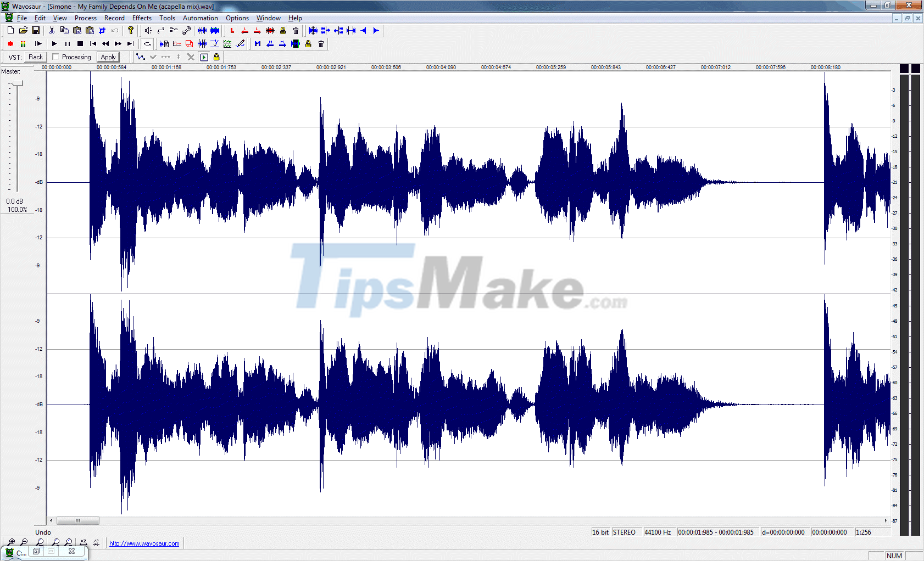Insert a marker using the M icon
This screenshot has height=561, width=924.
(x=257, y=44)
